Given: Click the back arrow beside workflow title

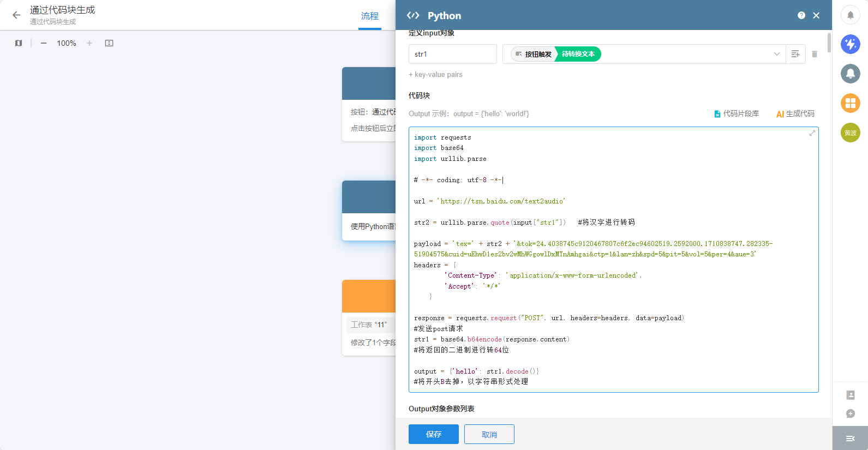Looking at the screenshot, I should tap(16, 15).
